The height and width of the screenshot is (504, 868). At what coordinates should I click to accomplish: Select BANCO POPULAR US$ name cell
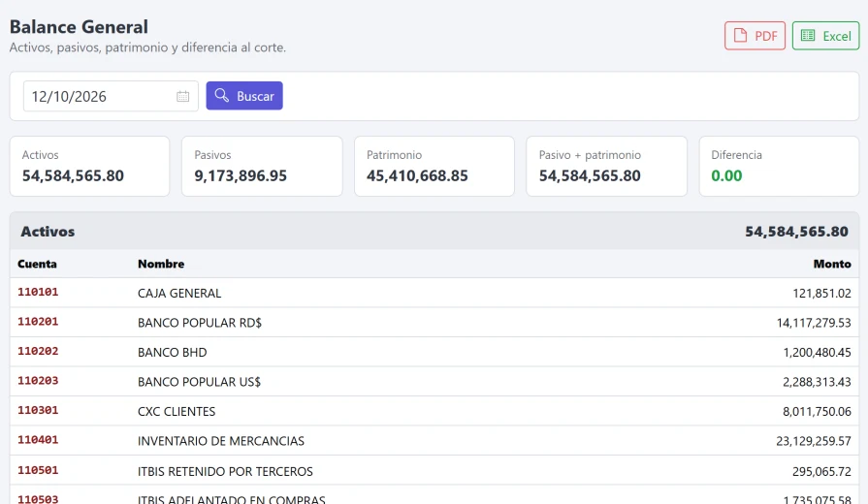[199, 382]
